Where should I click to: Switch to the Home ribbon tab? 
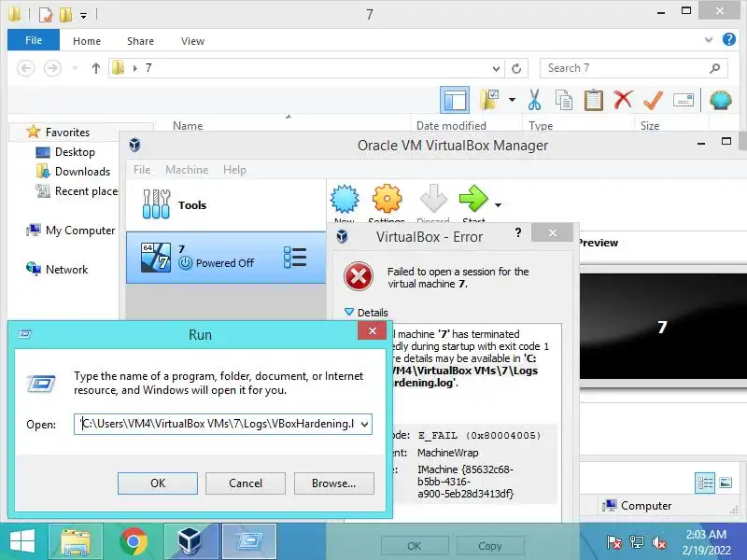tap(87, 41)
